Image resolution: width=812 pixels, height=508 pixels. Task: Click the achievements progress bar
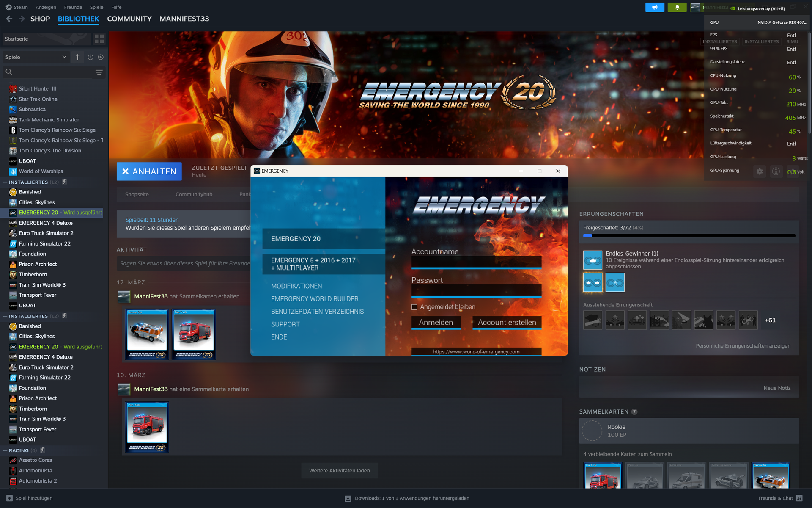pyautogui.click(x=689, y=235)
